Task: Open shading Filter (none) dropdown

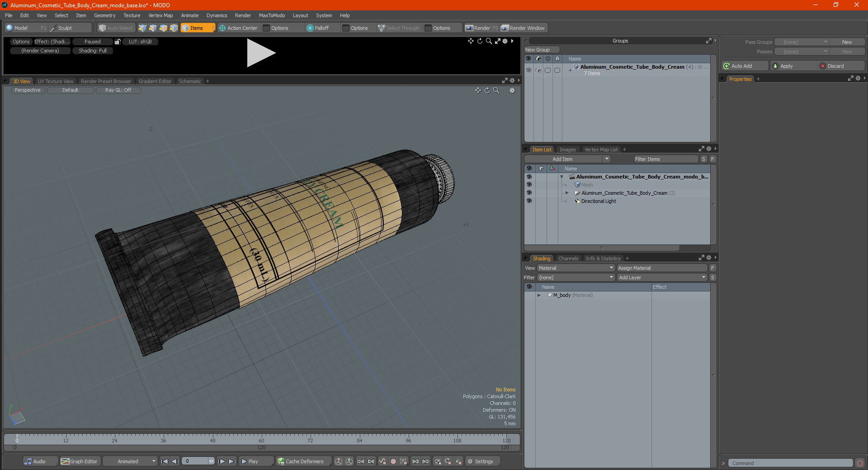Action: click(576, 277)
